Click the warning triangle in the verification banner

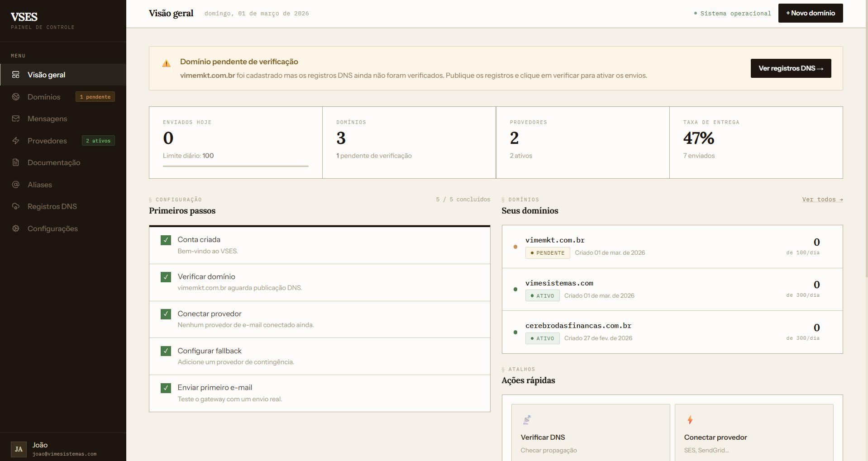coord(167,63)
